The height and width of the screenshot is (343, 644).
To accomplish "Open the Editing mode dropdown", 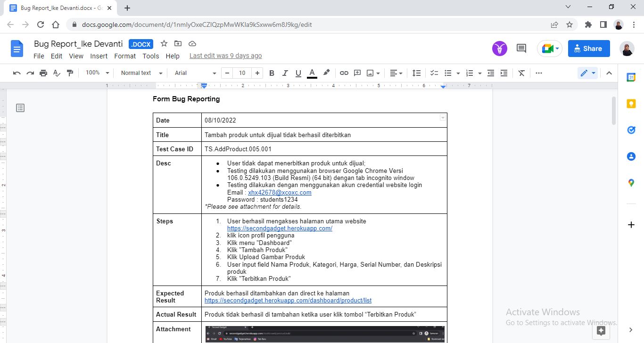I will tap(587, 73).
